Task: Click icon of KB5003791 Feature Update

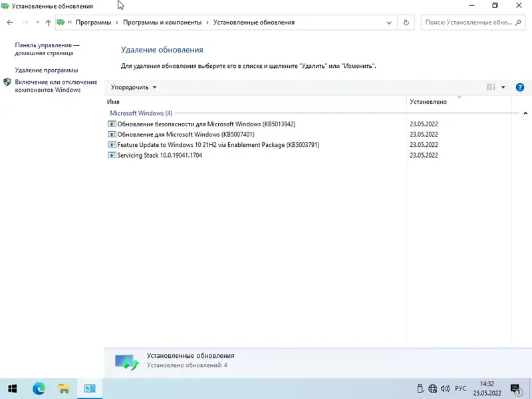Action: tap(112, 144)
